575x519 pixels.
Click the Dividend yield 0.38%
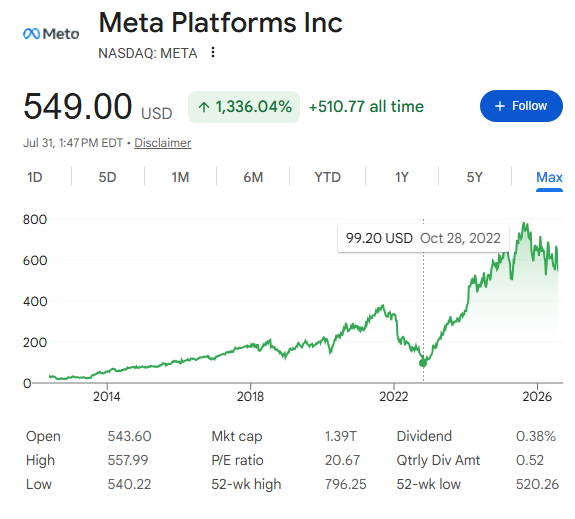[536, 436]
